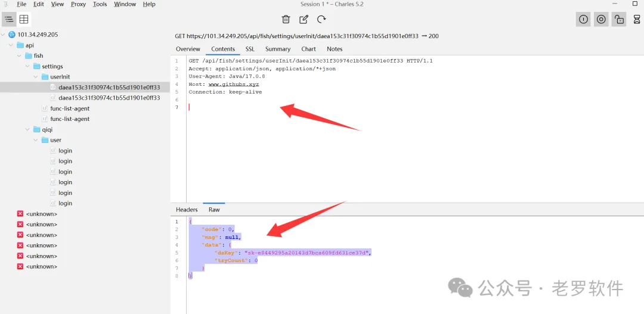Click the User-Agent: Java/17.0.8 header line
This screenshot has width=644, height=314.
227,76
